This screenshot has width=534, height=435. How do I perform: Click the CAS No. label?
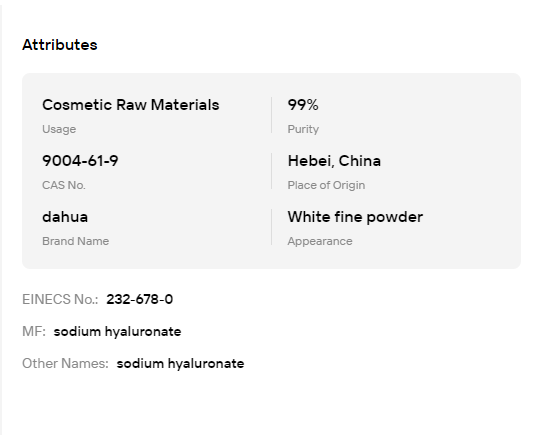click(x=64, y=185)
